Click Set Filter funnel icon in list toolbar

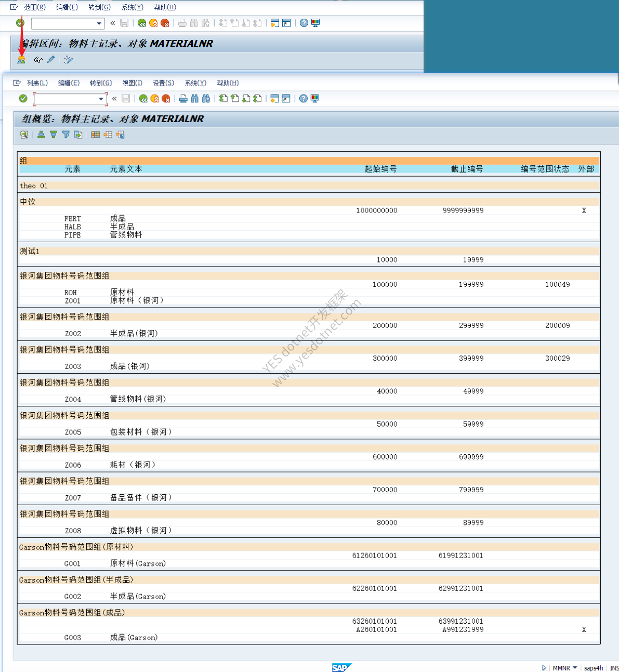click(66, 135)
